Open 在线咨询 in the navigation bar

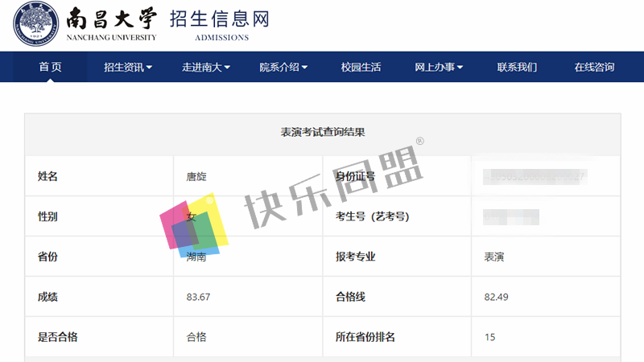[594, 67]
